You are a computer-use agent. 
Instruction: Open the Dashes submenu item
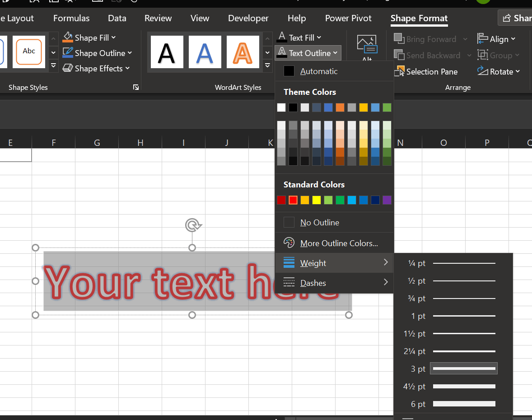tap(334, 282)
